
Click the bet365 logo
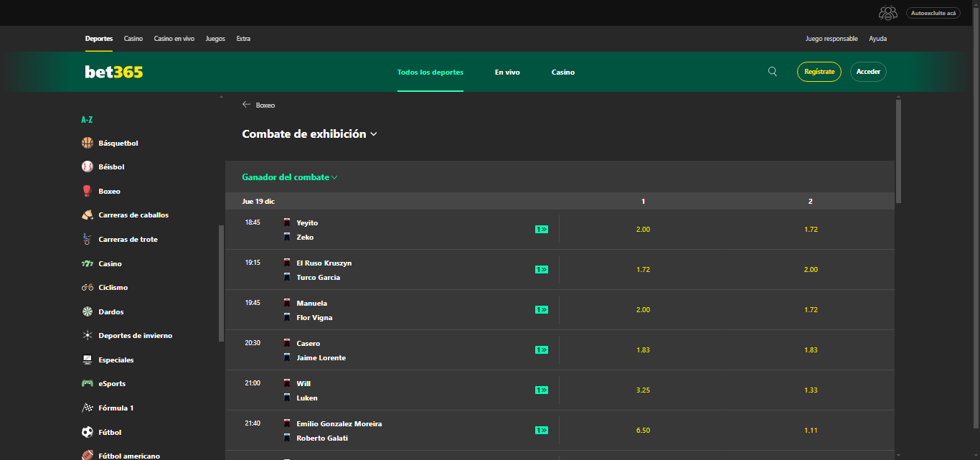tap(114, 72)
